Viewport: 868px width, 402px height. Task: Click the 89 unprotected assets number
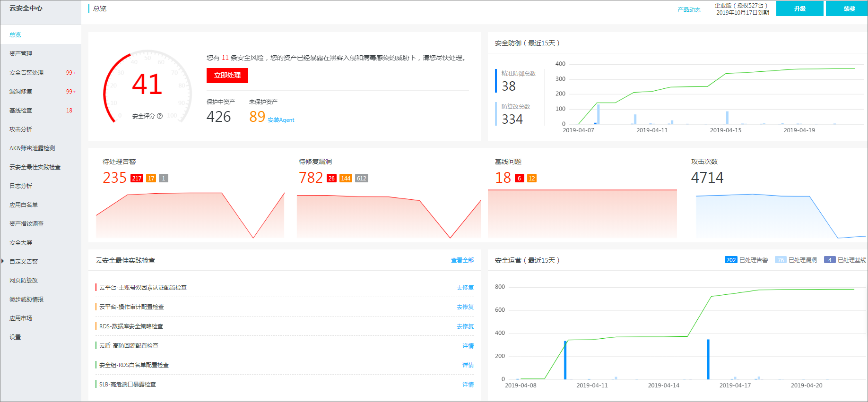[x=257, y=117]
